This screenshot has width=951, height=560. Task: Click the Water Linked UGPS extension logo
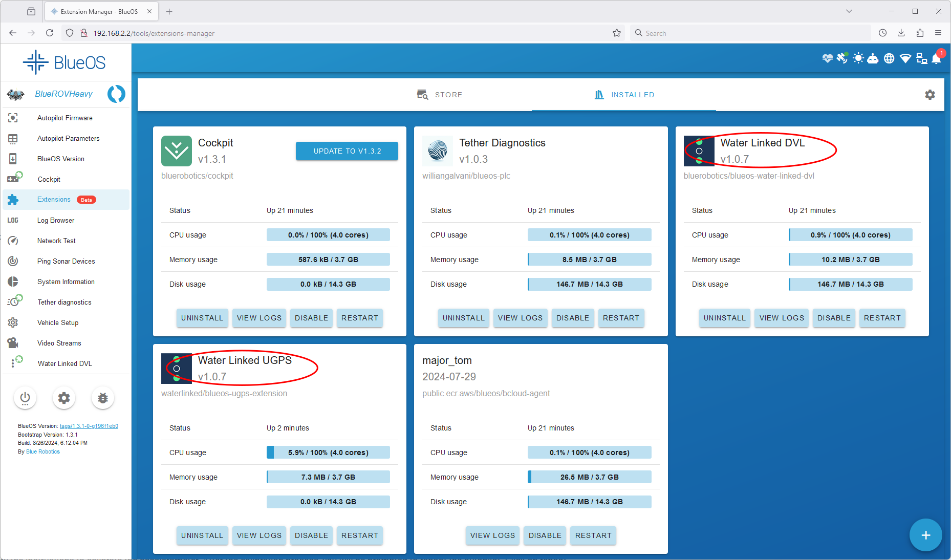tap(177, 369)
